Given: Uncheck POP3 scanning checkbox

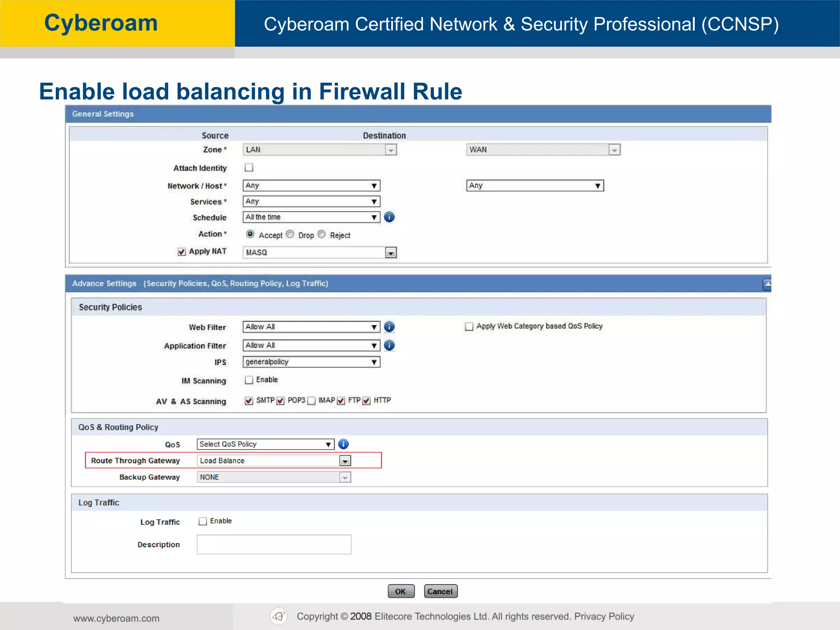Looking at the screenshot, I should (281, 401).
